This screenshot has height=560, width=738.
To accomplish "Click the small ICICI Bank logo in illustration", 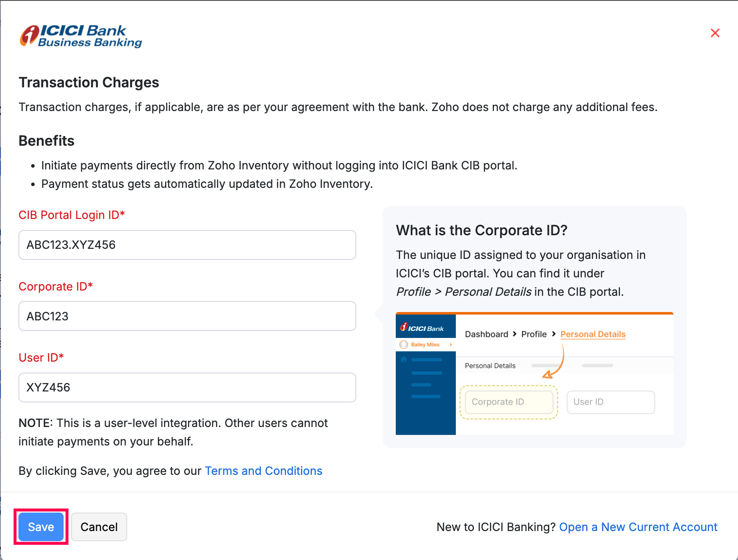I will (x=422, y=328).
